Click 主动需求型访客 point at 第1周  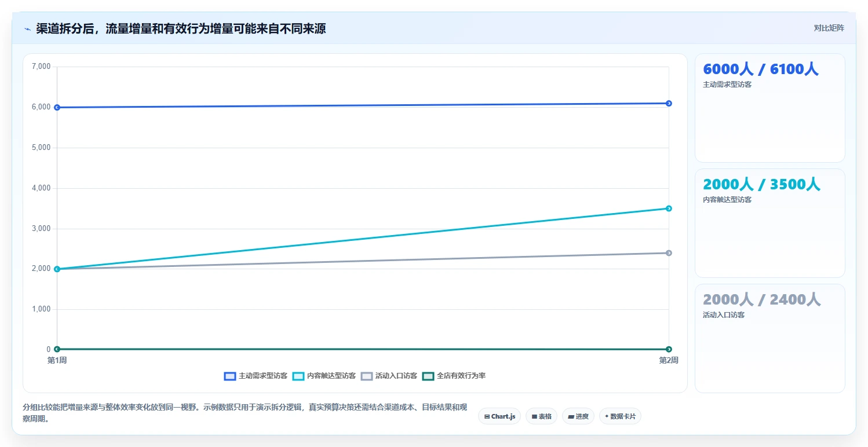click(x=57, y=107)
